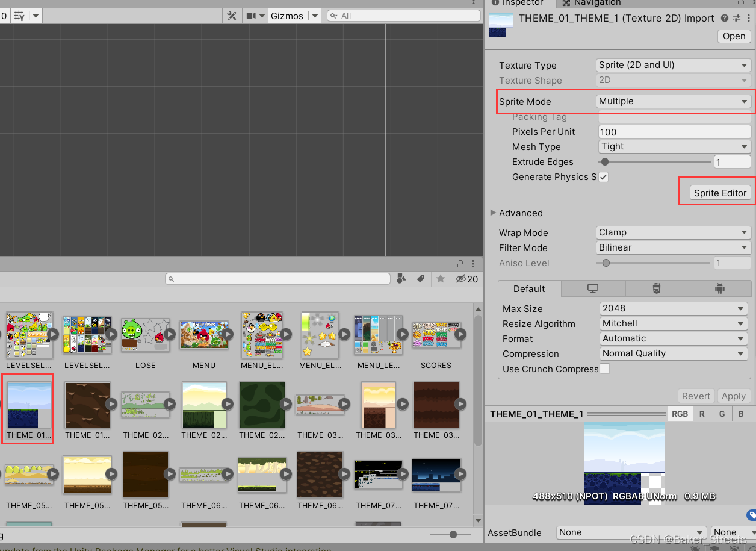
Task: Open the Max Size dropdown
Action: click(x=674, y=308)
